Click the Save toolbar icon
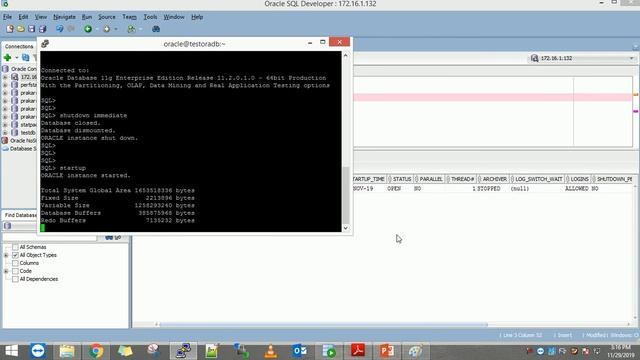This screenshot has height=360, width=640. [x=31, y=29]
